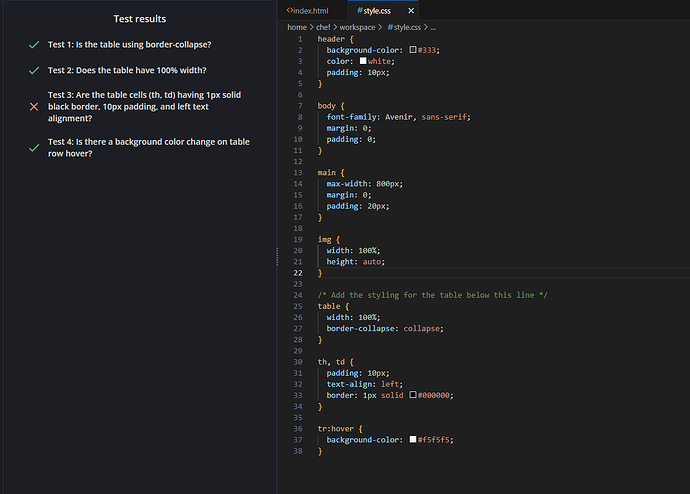Click the panel splitter handle between panes
The image size is (690, 494).
[x=277, y=256]
